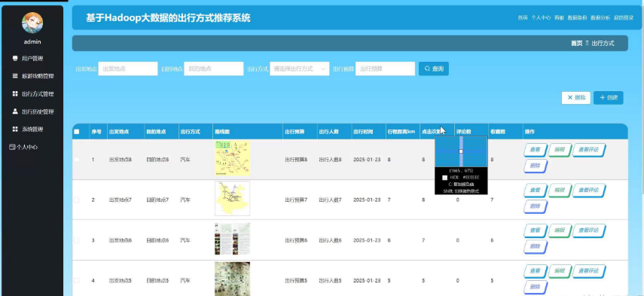Click 查看评论 for row 出发地点8
The image size is (644, 296).
point(589,150)
